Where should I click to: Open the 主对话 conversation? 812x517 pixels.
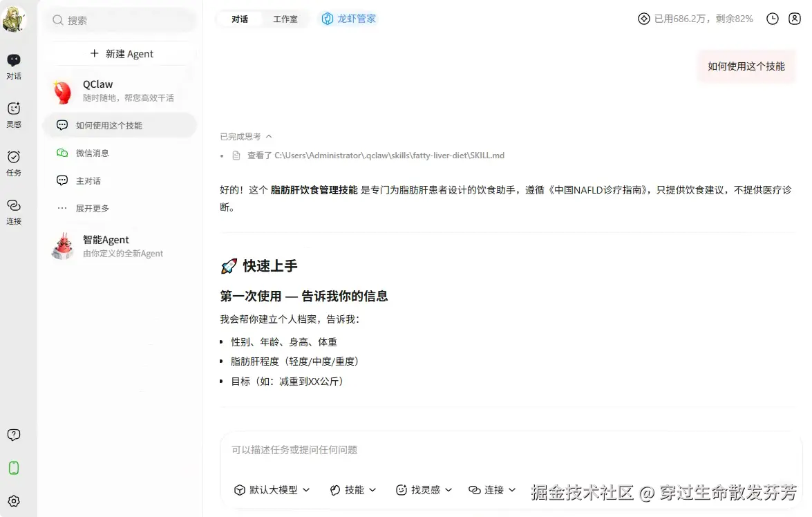120,180
